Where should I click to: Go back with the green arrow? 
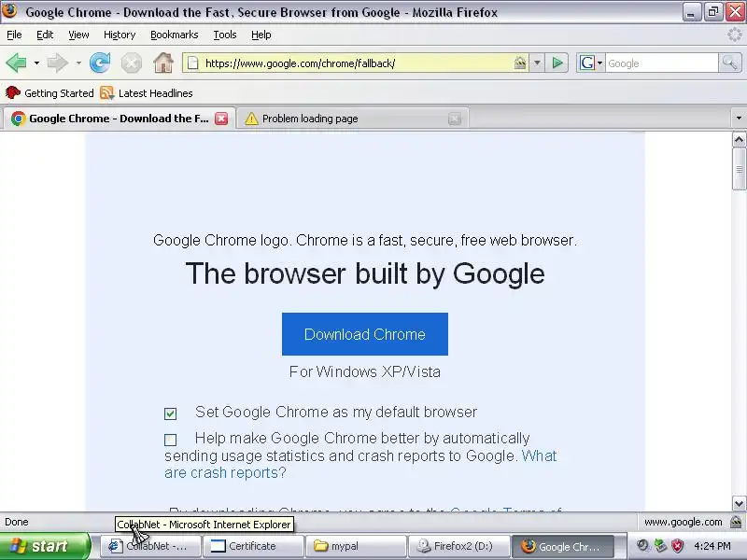tap(16, 63)
